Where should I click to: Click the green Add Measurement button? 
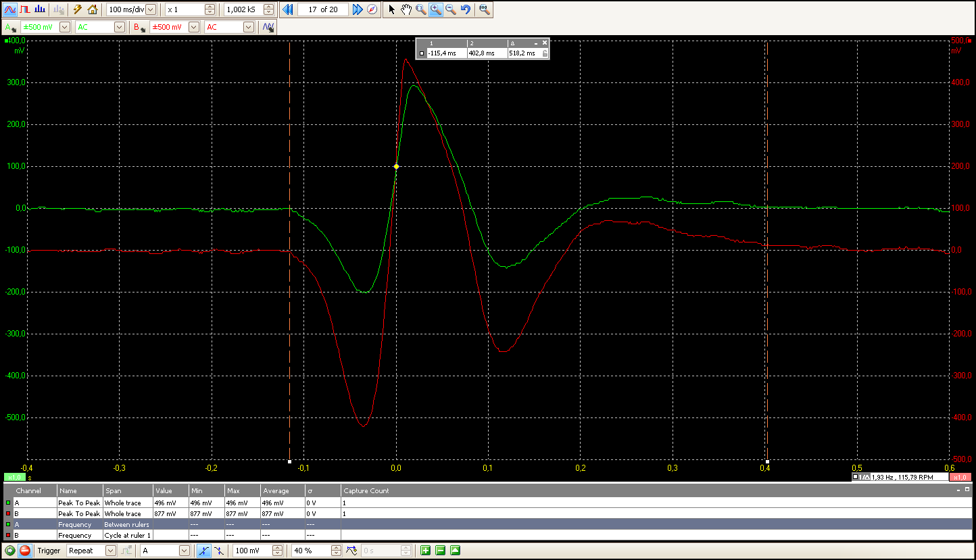pyautogui.click(x=425, y=551)
